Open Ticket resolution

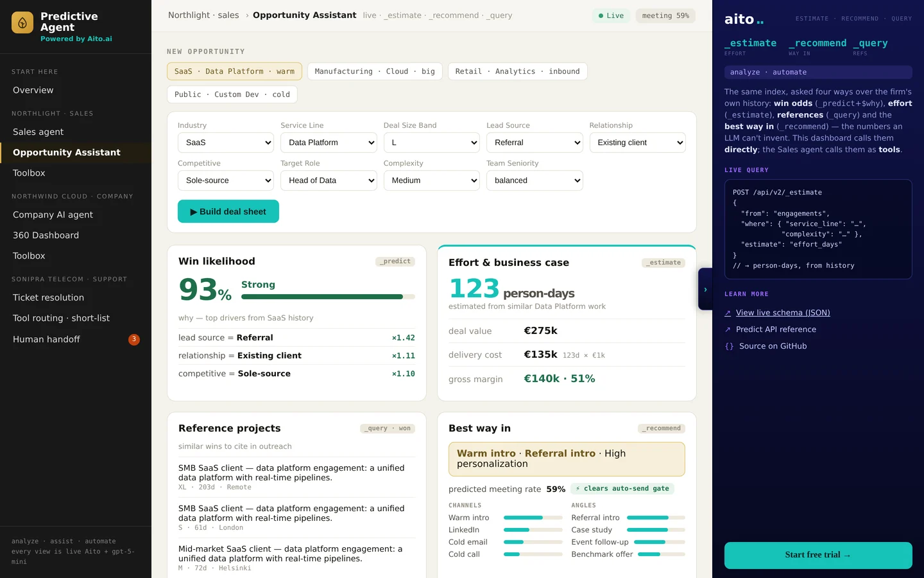[x=76, y=297]
